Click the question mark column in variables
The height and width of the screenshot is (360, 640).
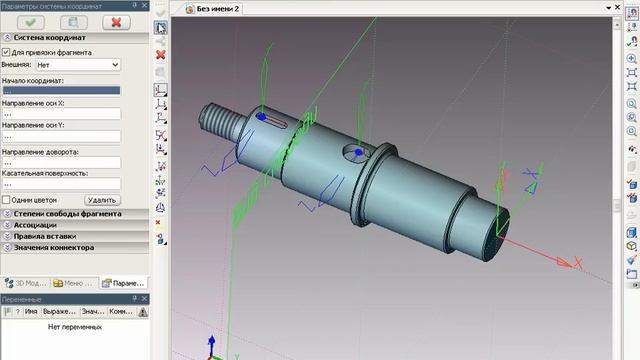(18, 312)
